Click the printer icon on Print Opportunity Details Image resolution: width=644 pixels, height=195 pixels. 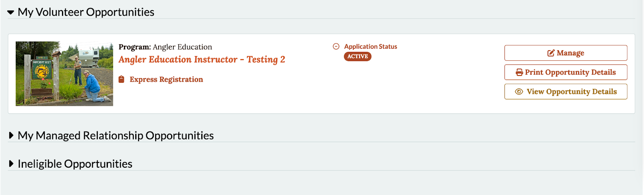[520, 72]
